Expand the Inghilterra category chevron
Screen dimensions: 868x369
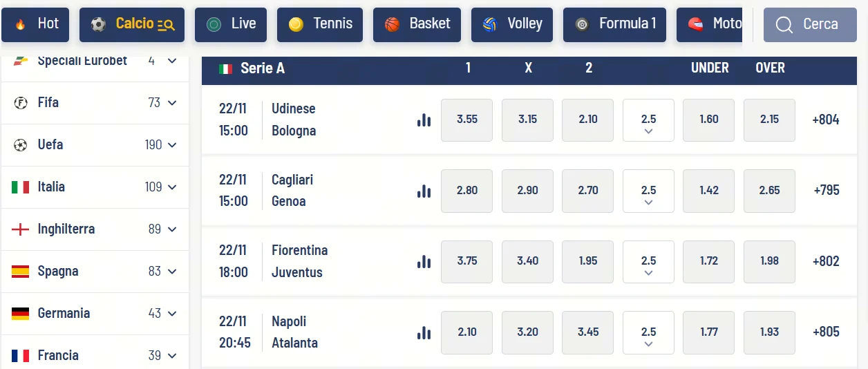point(172,229)
